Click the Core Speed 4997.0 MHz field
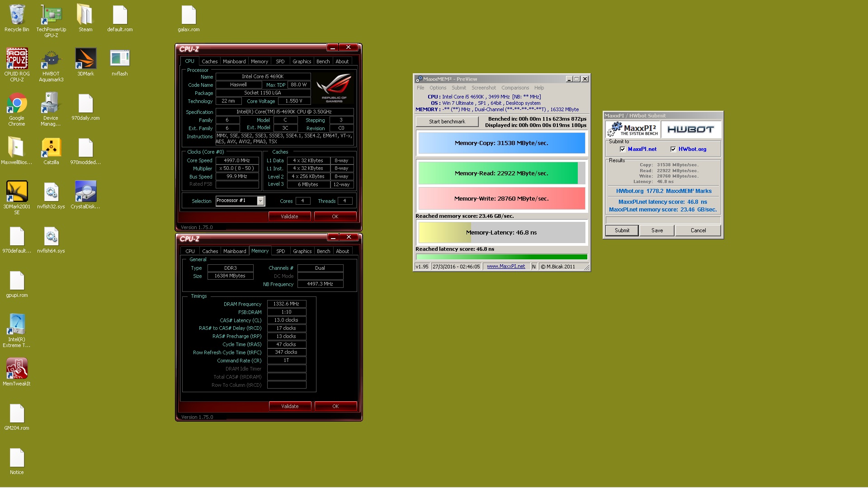The width and height of the screenshot is (868, 488). (x=237, y=160)
